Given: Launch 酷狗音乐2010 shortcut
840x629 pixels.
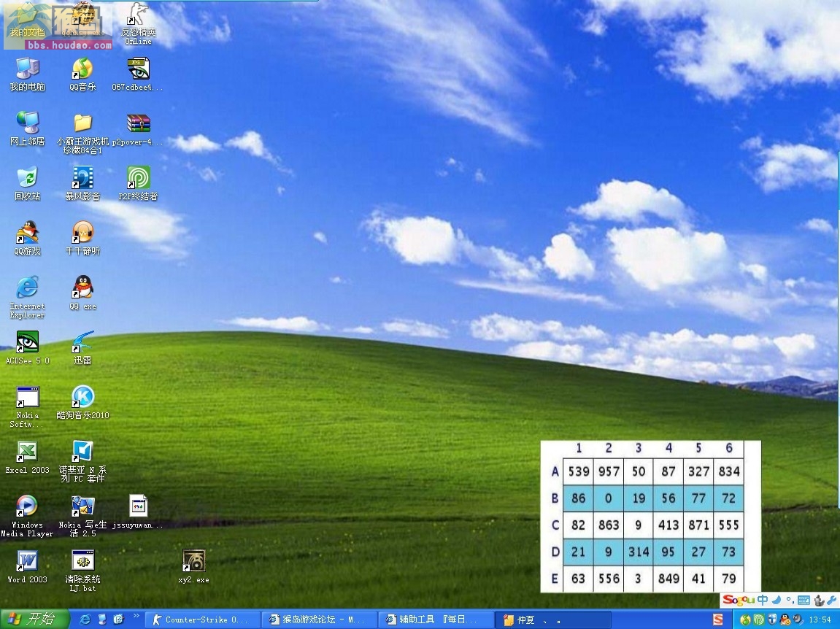Looking at the screenshot, I should [82, 402].
